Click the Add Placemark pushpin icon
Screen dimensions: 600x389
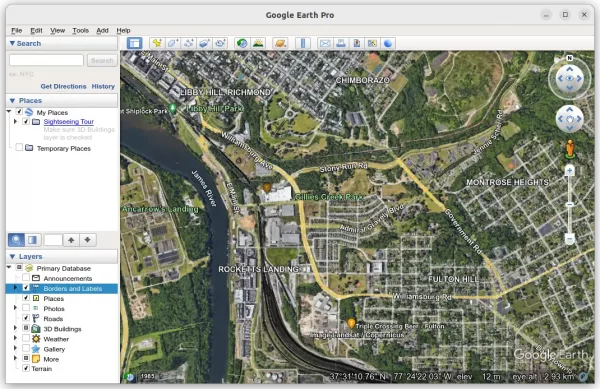click(157, 43)
